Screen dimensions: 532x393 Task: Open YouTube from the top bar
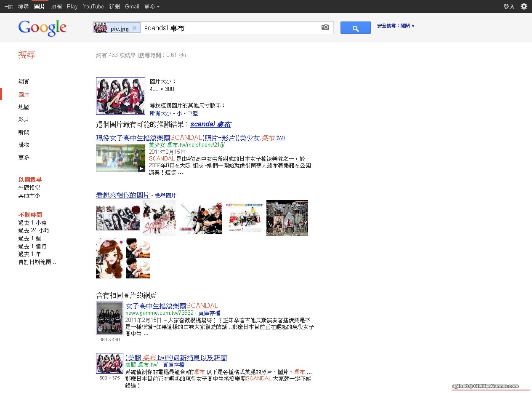click(93, 6)
